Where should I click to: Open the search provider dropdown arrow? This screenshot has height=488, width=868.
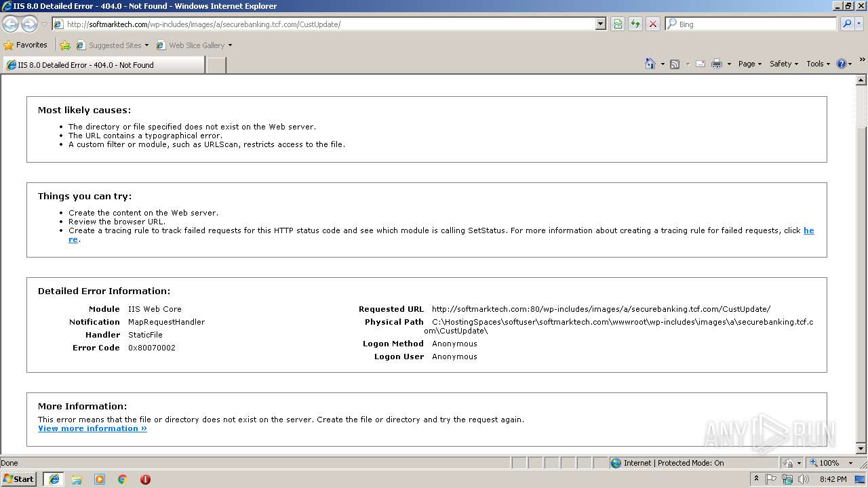point(859,24)
